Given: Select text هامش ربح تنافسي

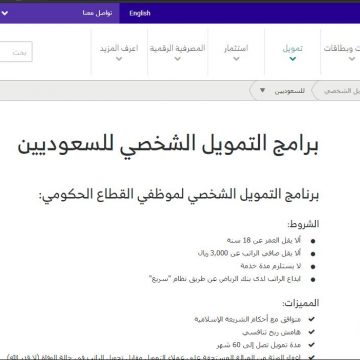Looking at the screenshot, I should (x=272, y=332).
